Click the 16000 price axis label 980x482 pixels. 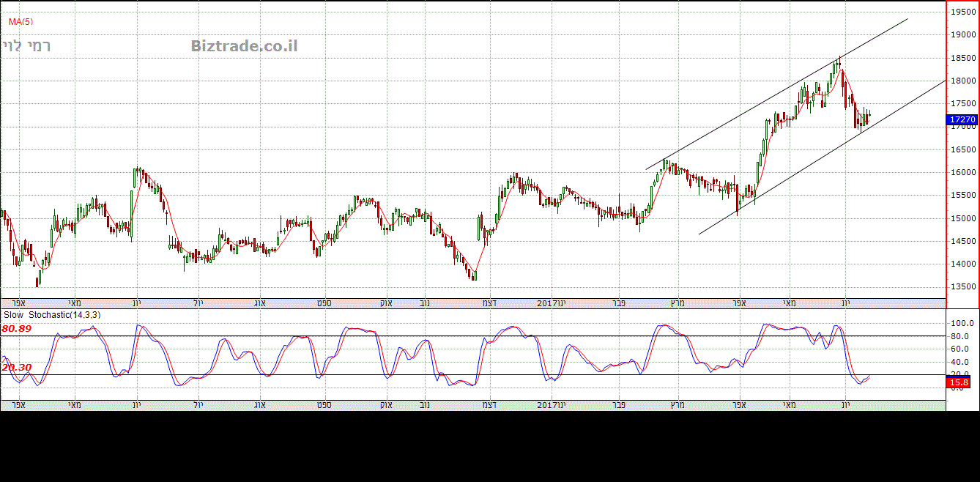tap(963, 173)
